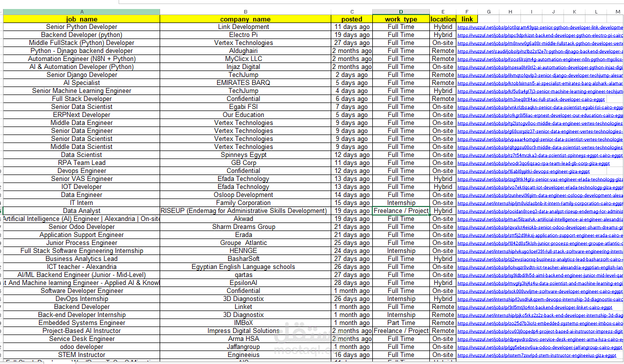Click the HENNGE company cell

pos(245,251)
